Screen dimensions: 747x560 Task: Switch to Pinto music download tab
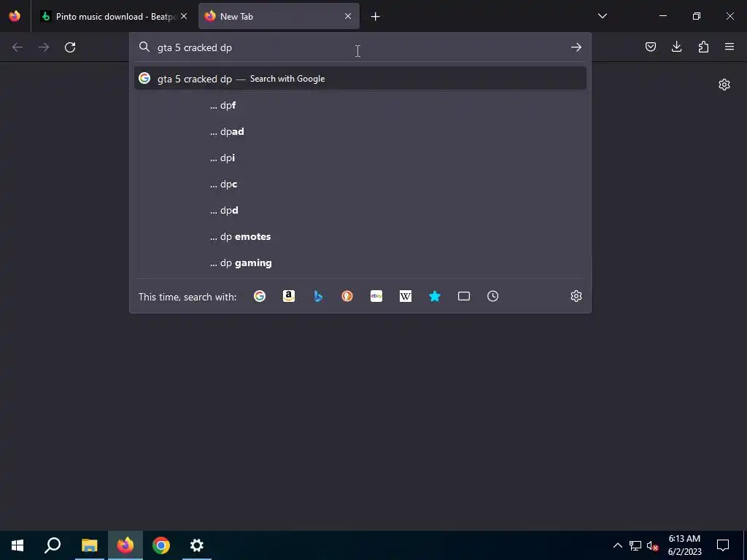pos(115,16)
